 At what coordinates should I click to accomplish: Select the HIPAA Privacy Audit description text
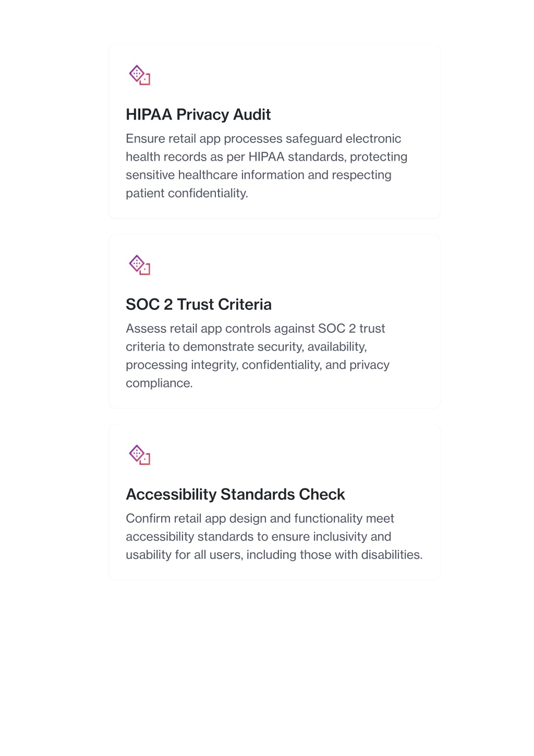click(266, 166)
